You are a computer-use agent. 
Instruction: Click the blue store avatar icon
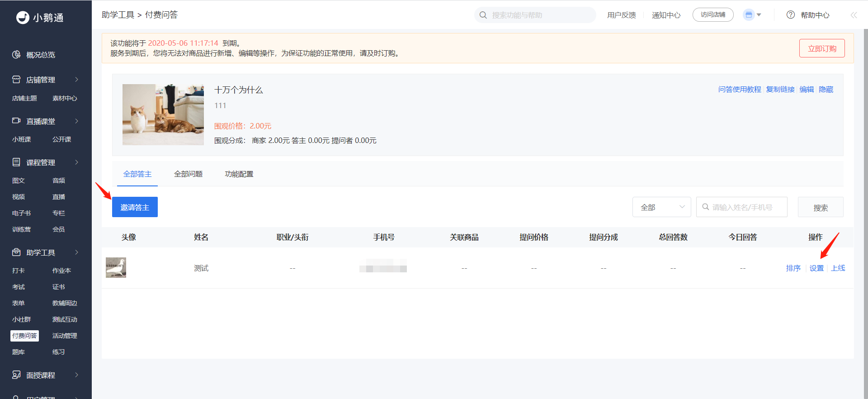[x=749, y=15]
